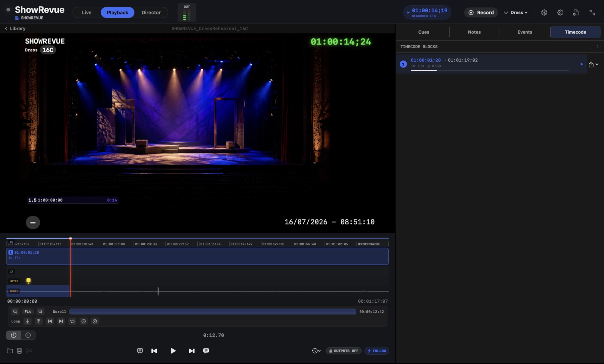Click the Record button
The image size is (604, 364).
pyautogui.click(x=481, y=12)
